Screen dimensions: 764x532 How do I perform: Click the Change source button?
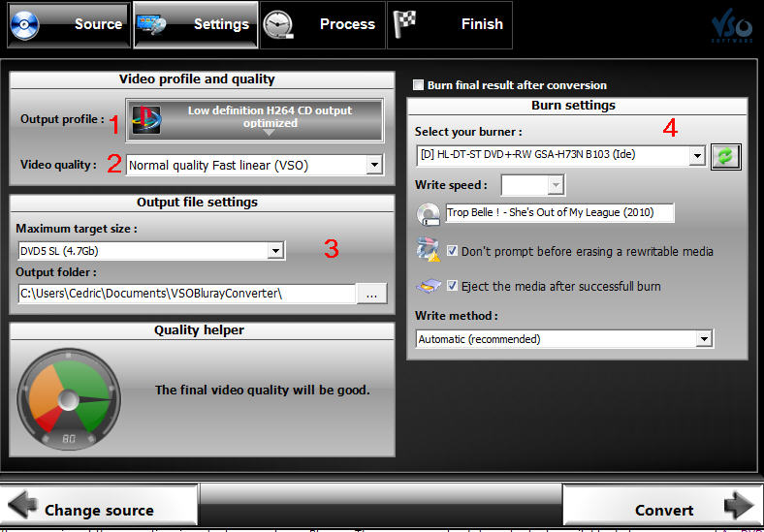click(x=99, y=505)
